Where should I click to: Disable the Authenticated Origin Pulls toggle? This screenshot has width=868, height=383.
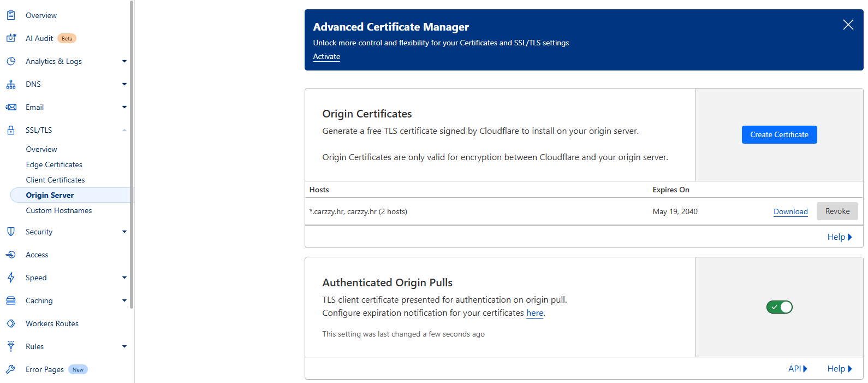point(779,307)
